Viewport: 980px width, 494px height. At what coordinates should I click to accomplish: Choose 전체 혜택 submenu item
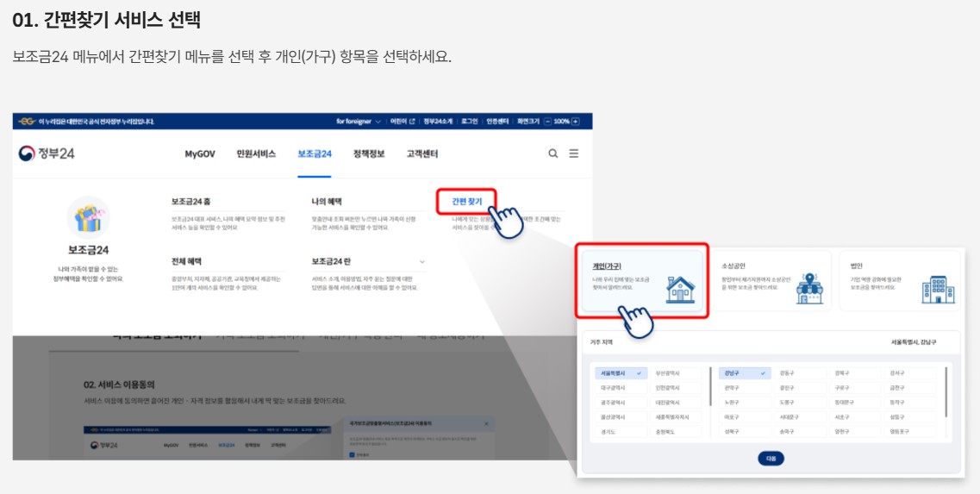(x=186, y=261)
